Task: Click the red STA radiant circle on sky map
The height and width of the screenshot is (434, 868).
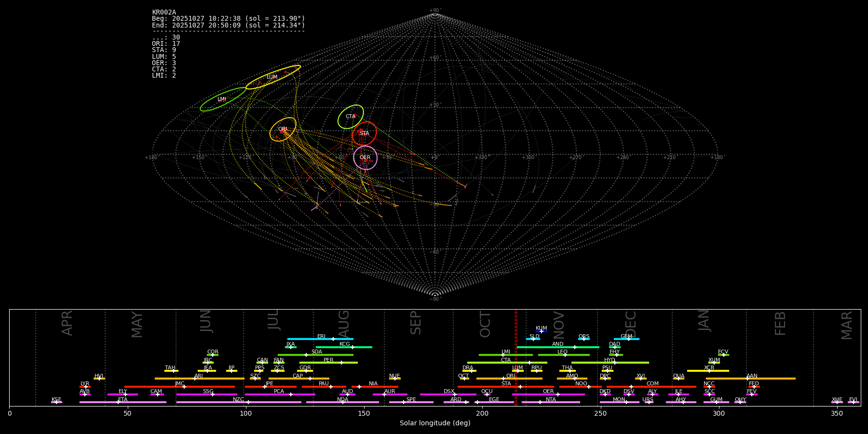Action: tap(364, 134)
